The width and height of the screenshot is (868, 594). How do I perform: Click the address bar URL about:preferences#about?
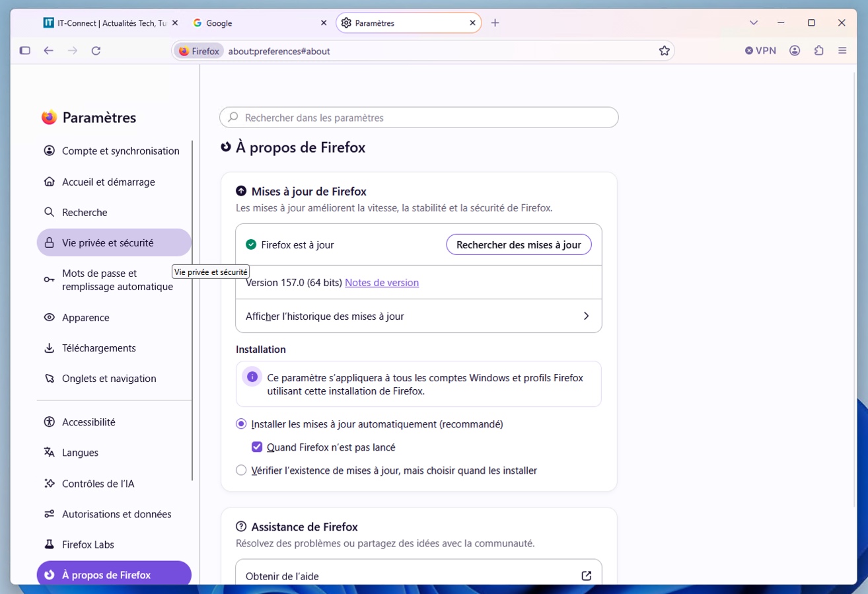click(279, 51)
